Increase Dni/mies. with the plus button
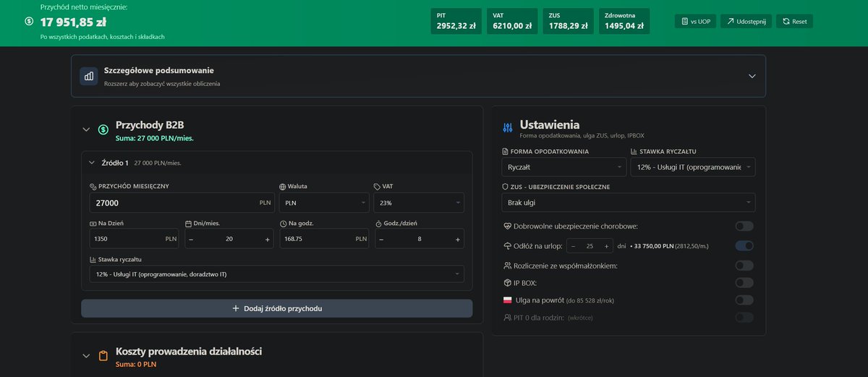868x377 pixels. click(x=268, y=239)
